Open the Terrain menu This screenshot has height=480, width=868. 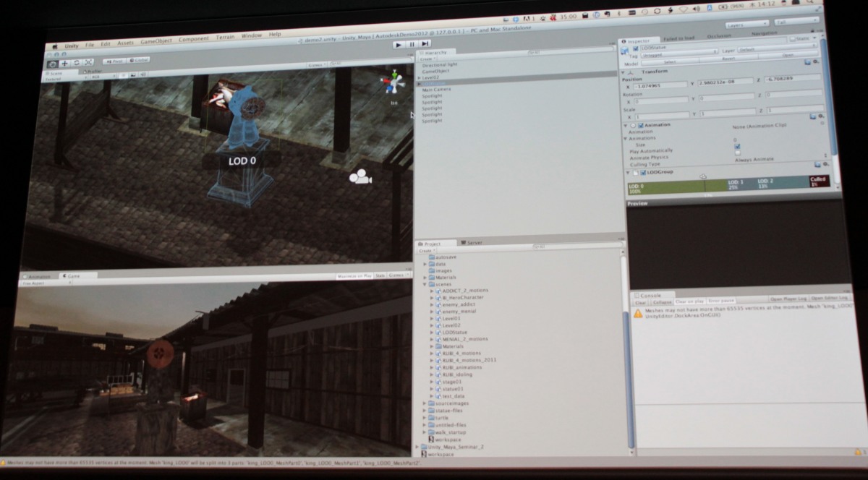pyautogui.click(x=225, y=36)
